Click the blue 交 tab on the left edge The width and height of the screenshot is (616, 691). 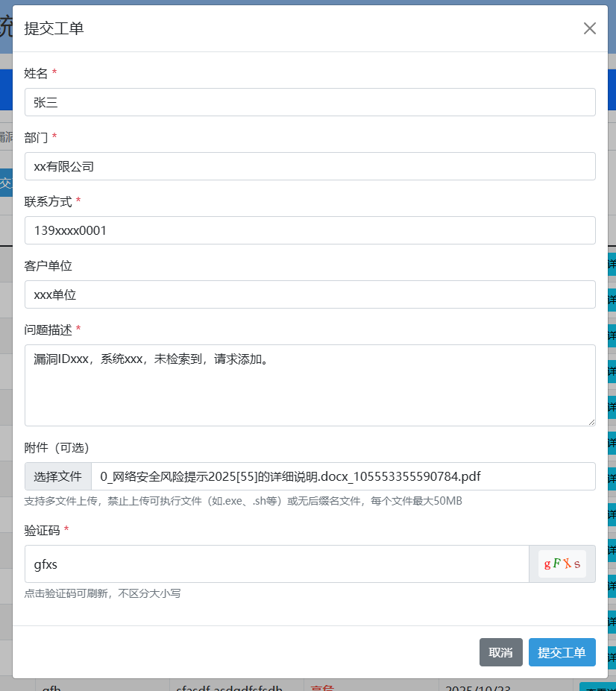click(5, 182)
